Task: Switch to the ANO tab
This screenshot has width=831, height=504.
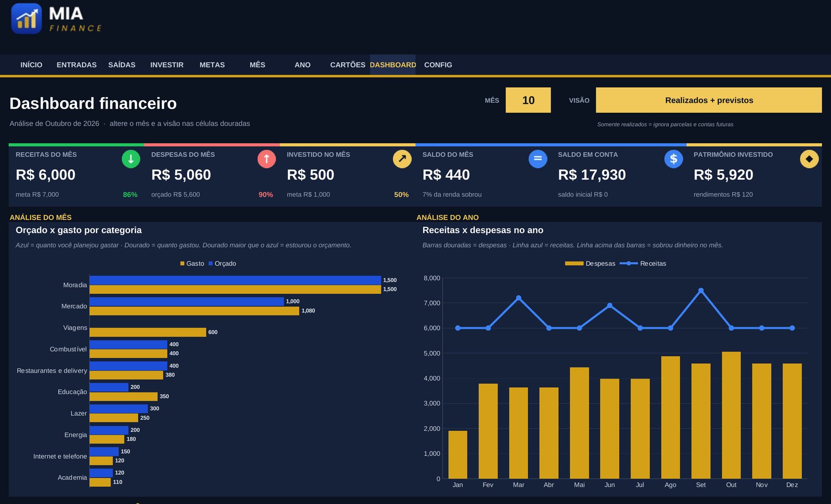Action: click(x=302, y=65)
